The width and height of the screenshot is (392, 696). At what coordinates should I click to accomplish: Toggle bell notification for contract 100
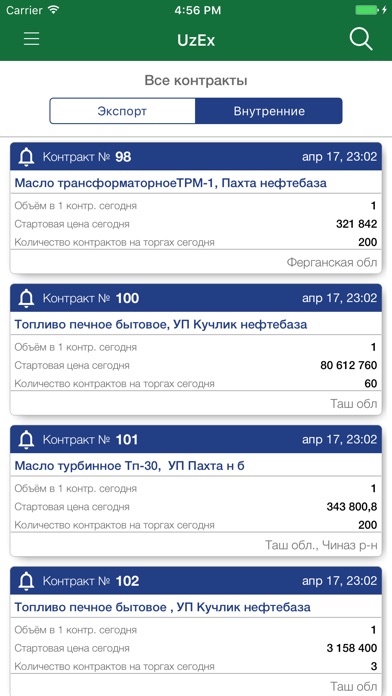point(27,298)
